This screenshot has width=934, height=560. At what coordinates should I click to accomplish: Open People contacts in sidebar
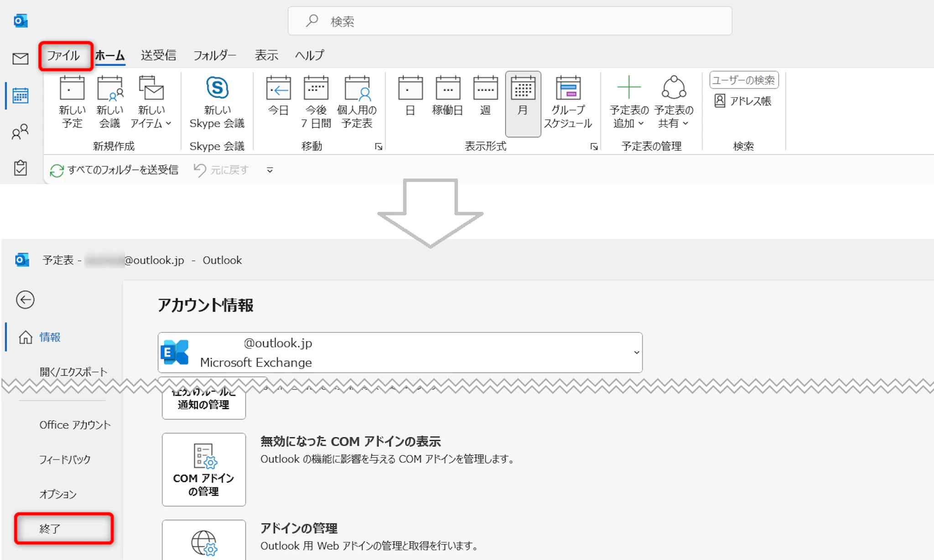coord(21,132)
